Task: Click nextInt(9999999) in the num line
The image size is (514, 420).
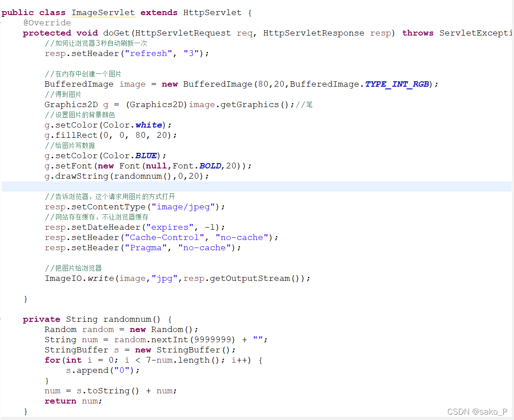Action: (x=193, y=340)
